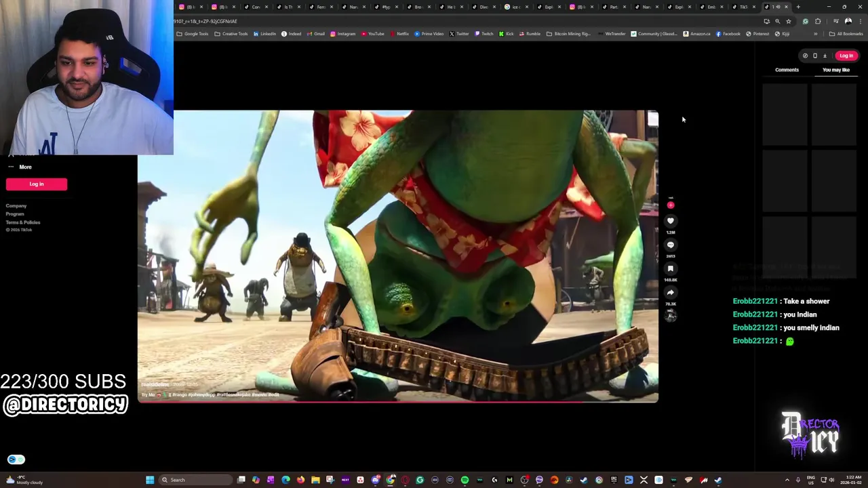Open the Twitter bookmark
Image resolution: width=868 pixels, height=488 pixels.
[458, 34]
